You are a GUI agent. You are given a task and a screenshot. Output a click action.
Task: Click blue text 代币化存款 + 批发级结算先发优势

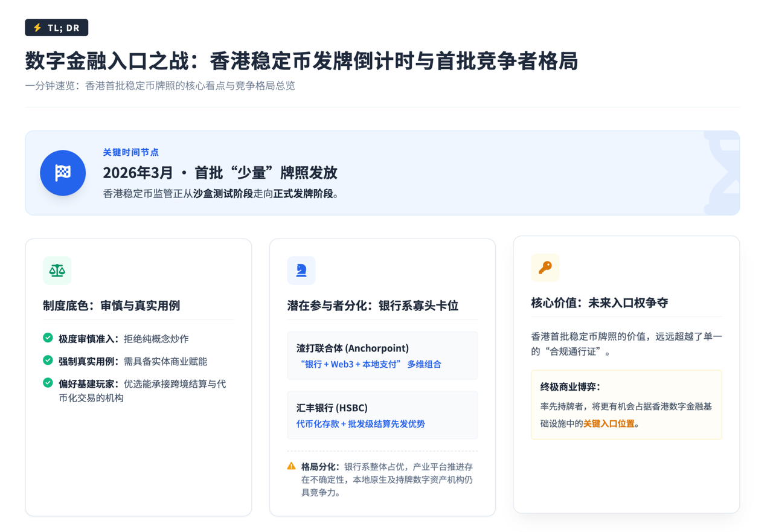(x=361, y=424)
